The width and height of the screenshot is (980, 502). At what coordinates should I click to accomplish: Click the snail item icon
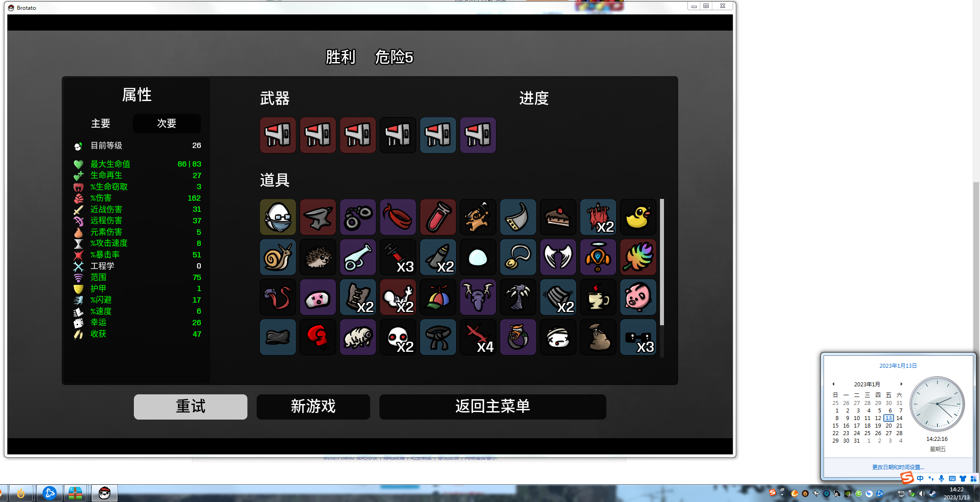(x=278, y=257)
